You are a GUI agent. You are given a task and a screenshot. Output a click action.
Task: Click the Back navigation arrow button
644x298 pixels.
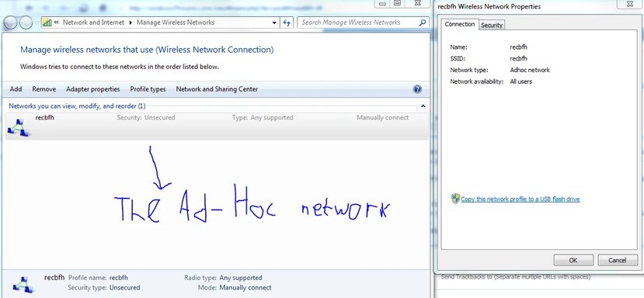coord(10,23)
